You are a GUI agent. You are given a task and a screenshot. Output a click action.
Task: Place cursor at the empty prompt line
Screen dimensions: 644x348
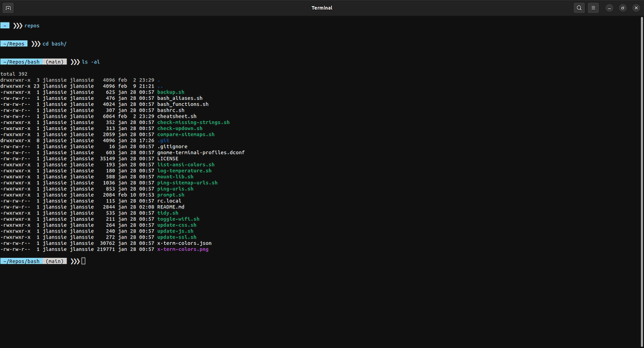[84, 260]
